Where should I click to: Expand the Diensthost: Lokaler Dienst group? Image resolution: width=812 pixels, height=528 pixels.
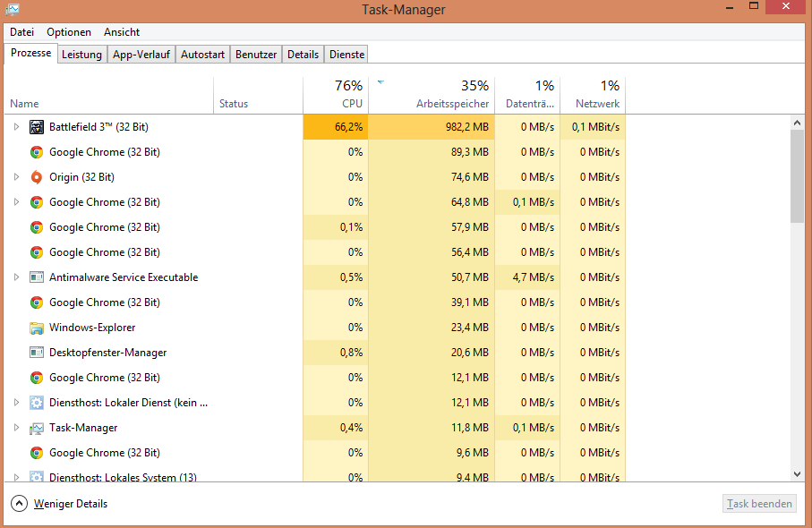click(17, 403)
